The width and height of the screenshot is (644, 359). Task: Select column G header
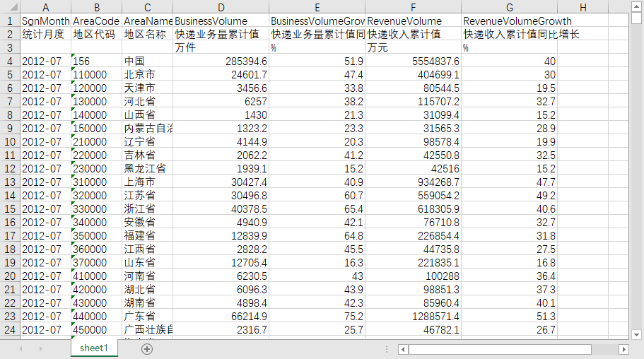[x=509, y=7]
